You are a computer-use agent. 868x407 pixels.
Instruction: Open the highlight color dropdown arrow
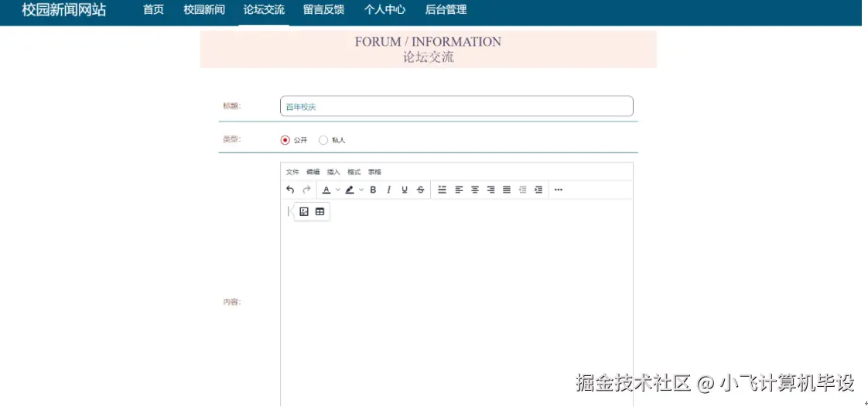tap(361, 190)
